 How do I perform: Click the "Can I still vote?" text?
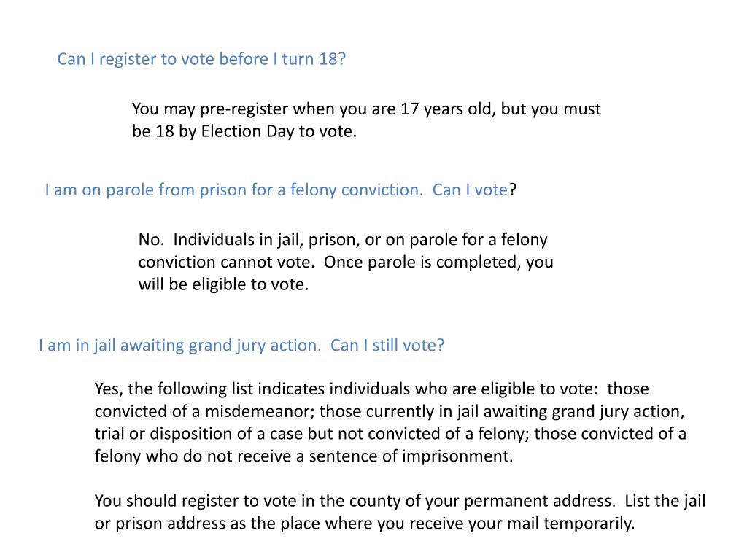[x=387, y=345]
